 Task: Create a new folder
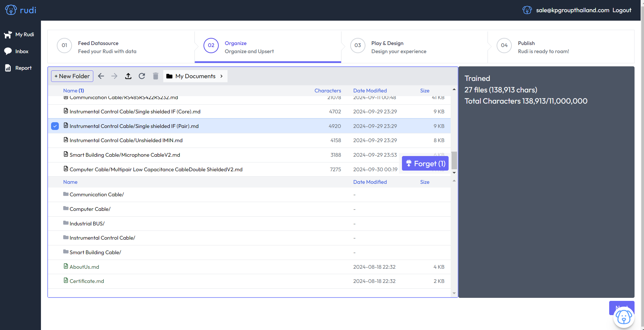(x=72, y=76)
